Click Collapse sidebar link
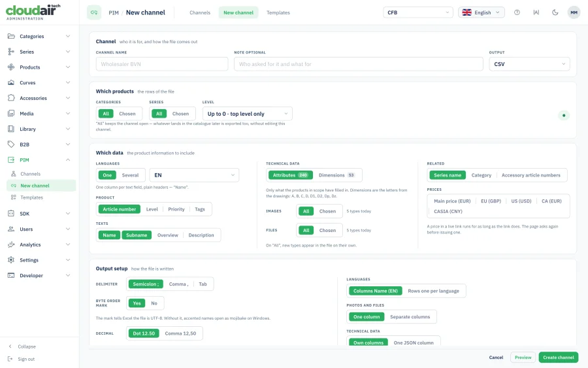This screenshot has height=368, width=588. [x=27, y=346]
